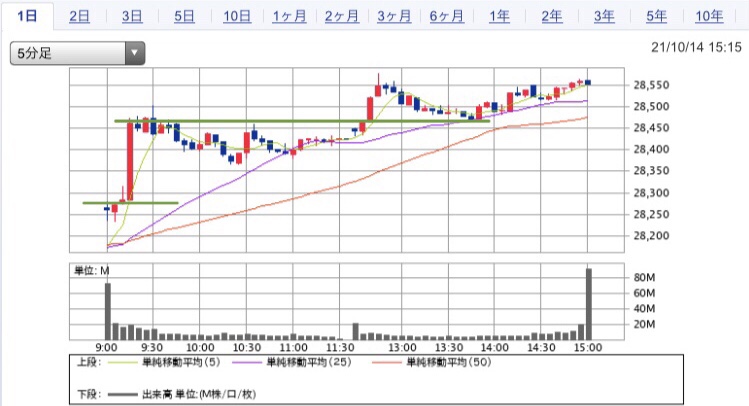Select the 1年 range tab

[499, 16]
